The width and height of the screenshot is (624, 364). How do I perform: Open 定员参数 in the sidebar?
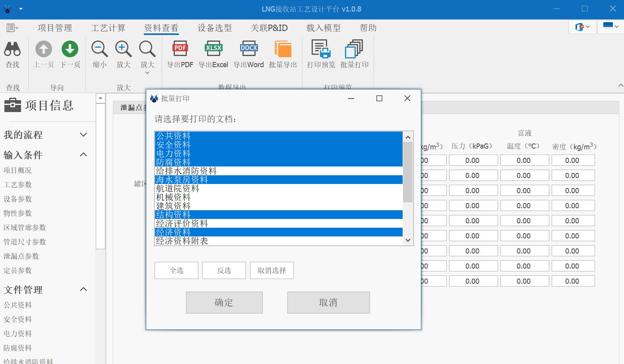[17, 270]
